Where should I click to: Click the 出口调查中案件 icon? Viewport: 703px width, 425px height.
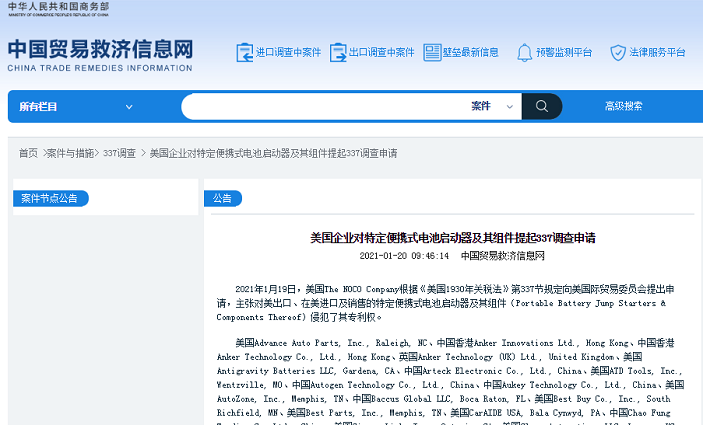tap(338, 52)
